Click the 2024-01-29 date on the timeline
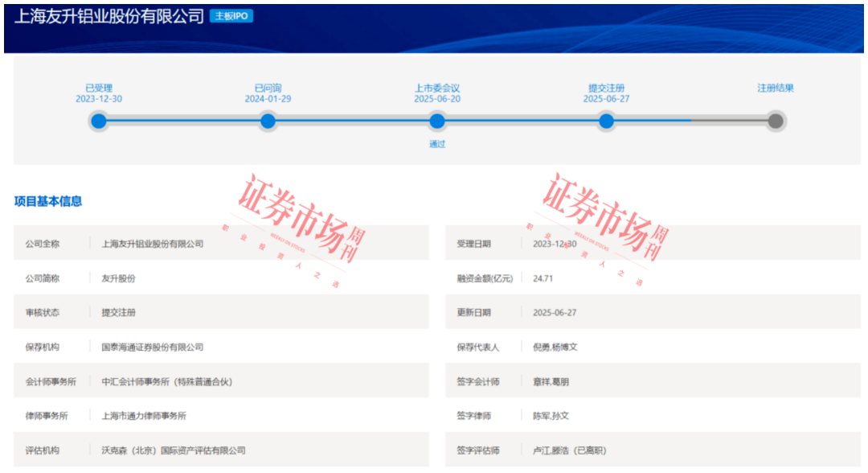The height and width of the screenshot is (473, 868). point(268,99)
